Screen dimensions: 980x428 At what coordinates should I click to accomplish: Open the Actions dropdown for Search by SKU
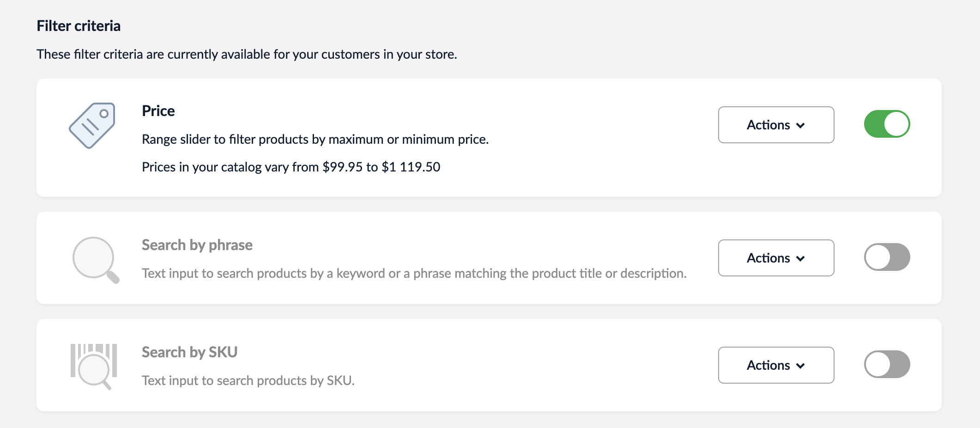click(776, 365)
